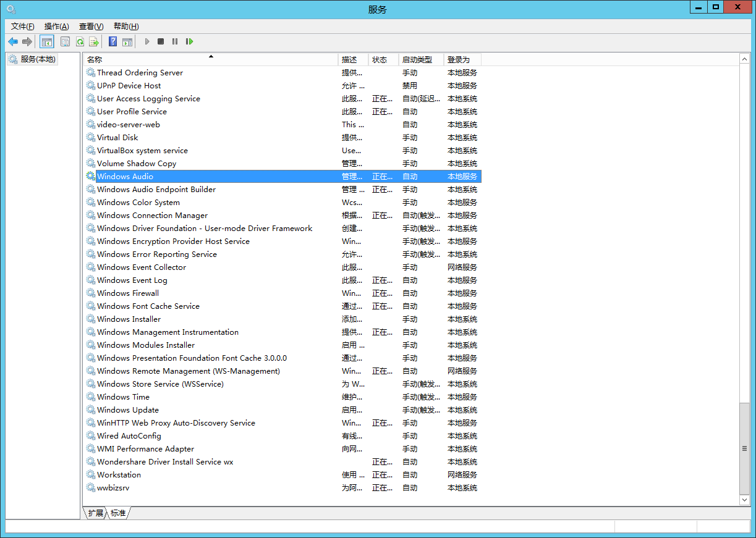Click the Refresh toolbar icon
The image size is (756, 538).
click(80, 41)
